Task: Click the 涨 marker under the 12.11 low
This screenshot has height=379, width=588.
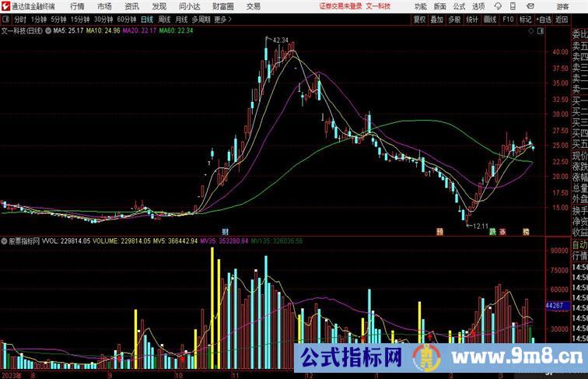Action: [x=502, y=232]
